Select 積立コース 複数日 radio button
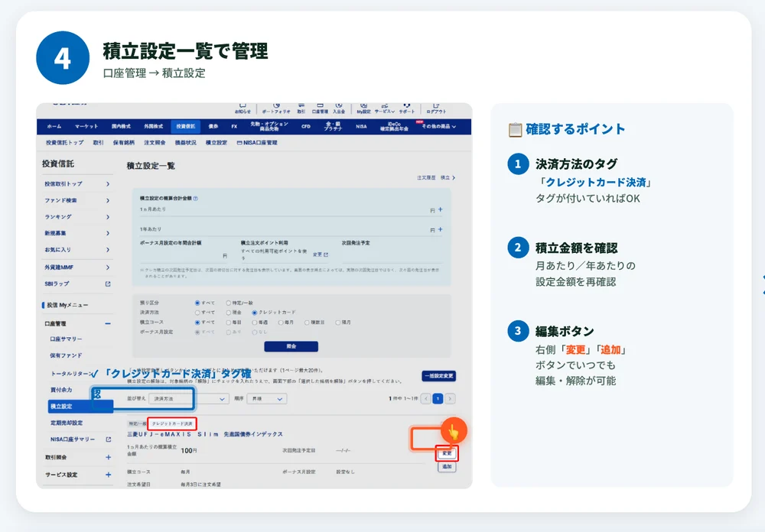The height and width of the screenshot is (532, 765). 307,323
